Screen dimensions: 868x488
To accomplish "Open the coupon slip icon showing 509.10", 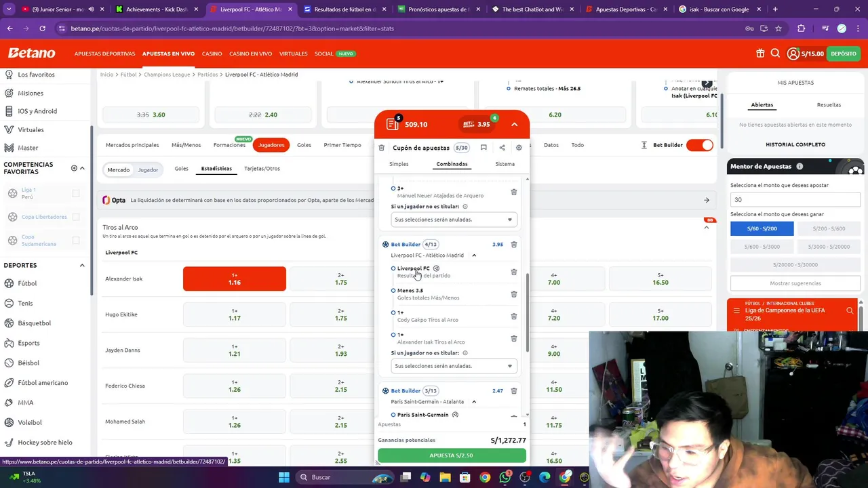I will (393, 124).
